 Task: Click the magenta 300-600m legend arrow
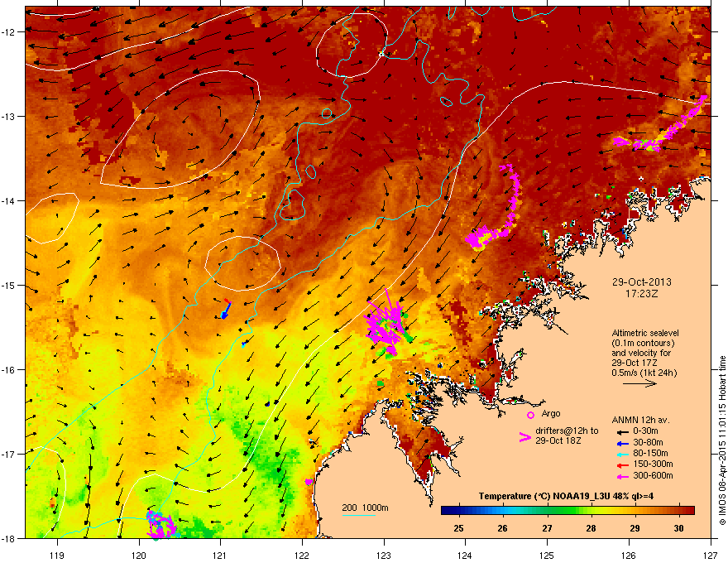tap(622, 476)
